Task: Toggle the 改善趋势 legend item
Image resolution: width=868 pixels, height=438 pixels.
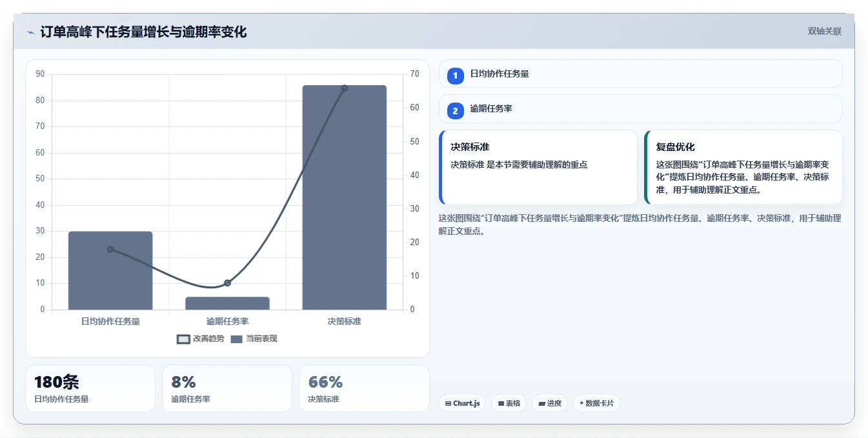Action: pyautogui.click(x=201, y=339)
